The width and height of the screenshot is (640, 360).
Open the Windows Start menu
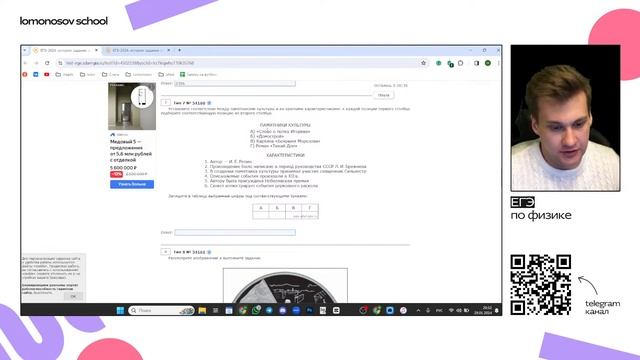[120, 311]
